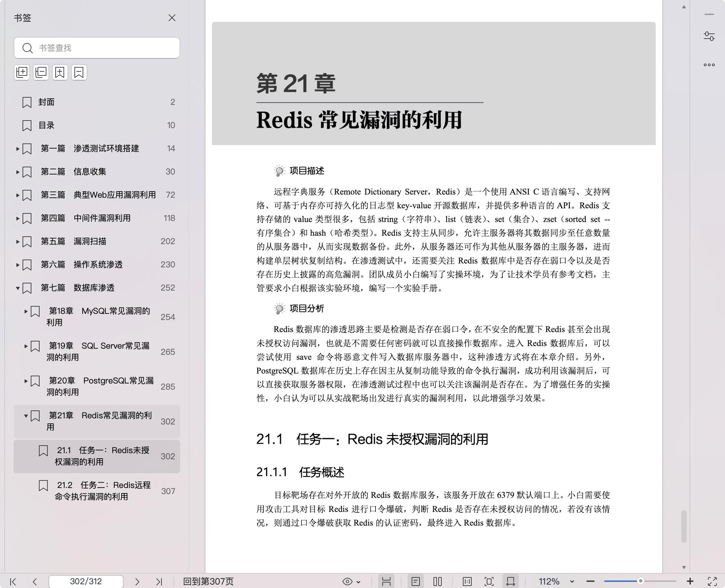This screenshot has height=588, width=725.
Task: Go to previous page
Action: pyautogui.click(x=34, y=582)
